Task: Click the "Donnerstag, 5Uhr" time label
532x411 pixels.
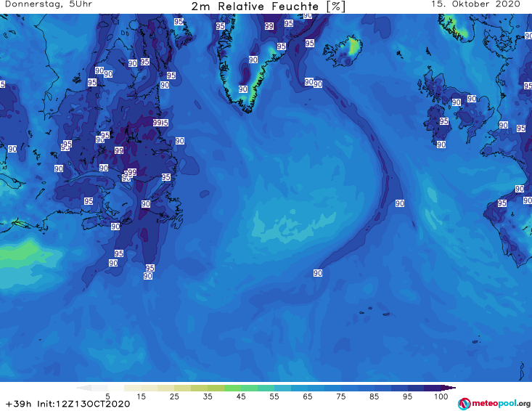Action: (x=48, y=4)
